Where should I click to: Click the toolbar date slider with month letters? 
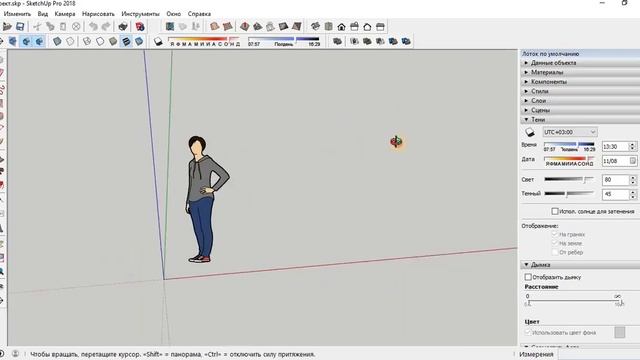tap(204, 41)
